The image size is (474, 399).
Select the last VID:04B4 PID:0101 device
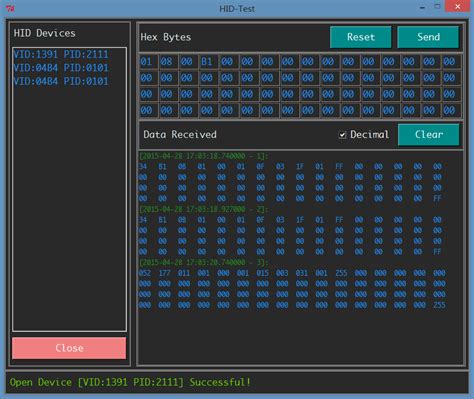click(61, 81)
